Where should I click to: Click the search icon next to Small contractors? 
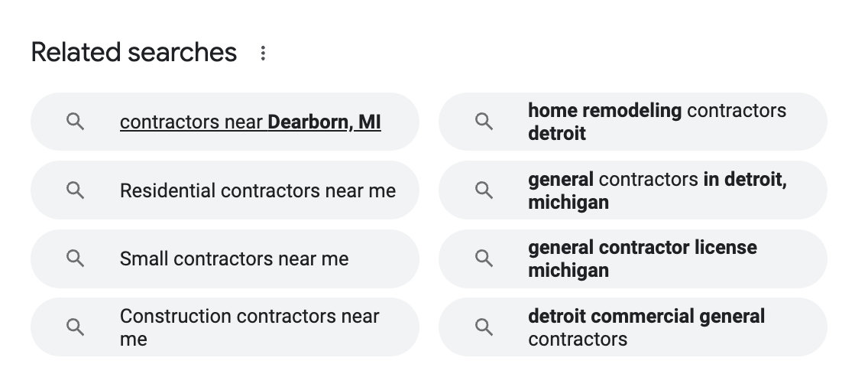tap(76, 259)
